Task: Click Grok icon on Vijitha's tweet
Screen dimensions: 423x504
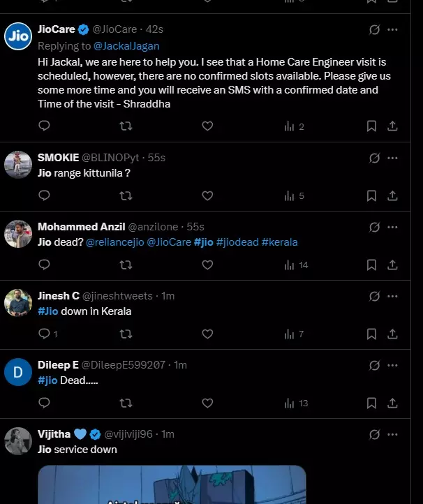Action: point(374,434)
